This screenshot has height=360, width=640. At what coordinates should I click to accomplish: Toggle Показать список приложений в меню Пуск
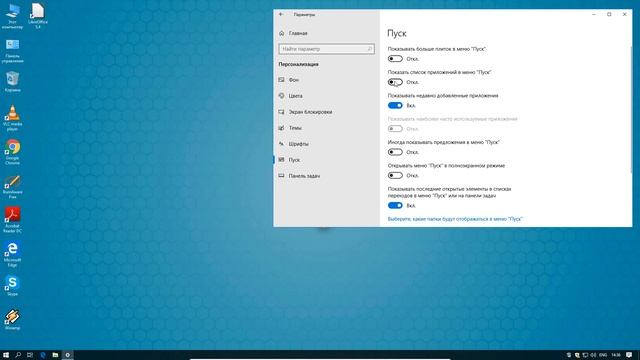tap(395, 82)
